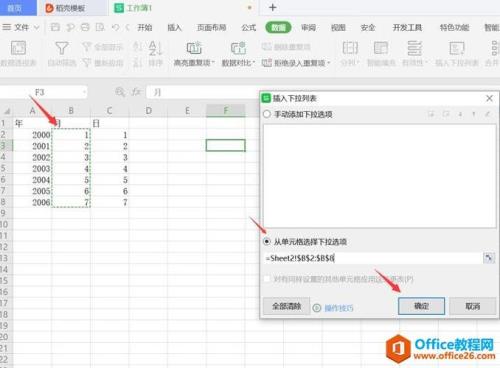This screenshot has width=500, height=368.
Task: Click the selected cell F3
Action: [226, 145]
